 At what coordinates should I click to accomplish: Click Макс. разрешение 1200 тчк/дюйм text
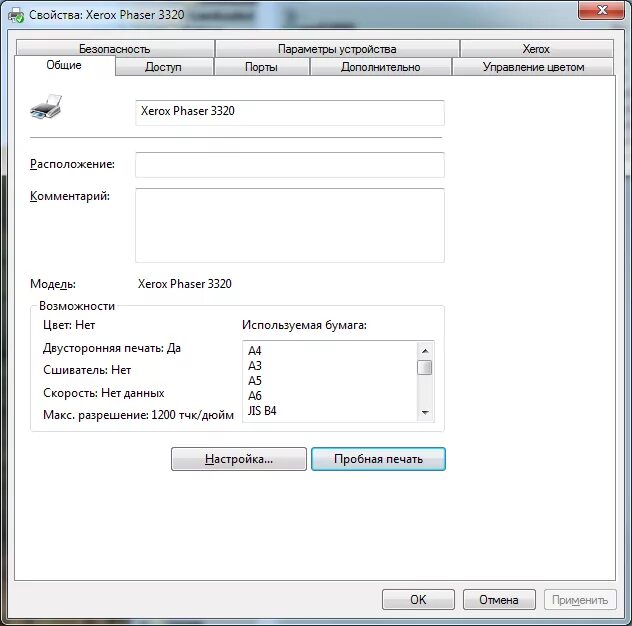pyautogui.click(x=138, y=415)
